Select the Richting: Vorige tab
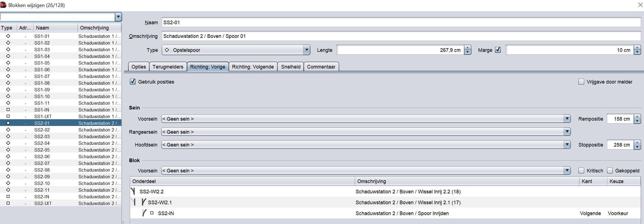This screenshot has height=224, width=644. [208, 67]
